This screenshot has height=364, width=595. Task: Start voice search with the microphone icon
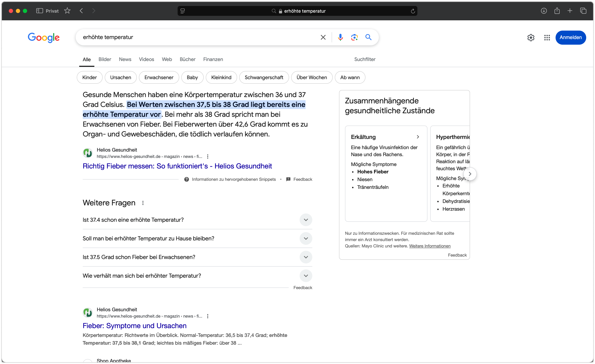340,37
